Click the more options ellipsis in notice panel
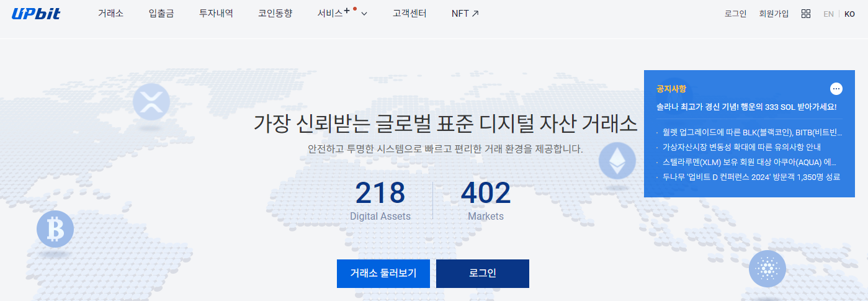This screenshot has height=301, width=868. pyautogui.click(x=836, y=89)
